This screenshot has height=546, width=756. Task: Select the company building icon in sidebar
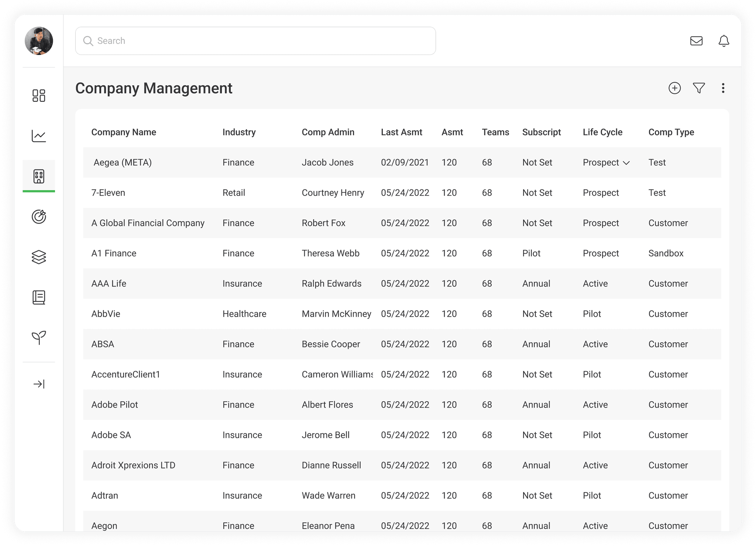pyautogui.click(x=39, y=176)
